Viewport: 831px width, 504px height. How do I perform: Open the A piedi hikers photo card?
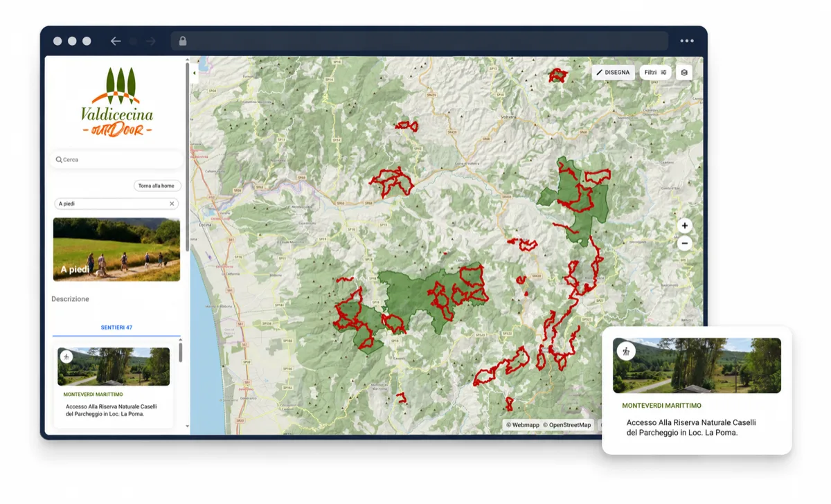tap(116, 249)
